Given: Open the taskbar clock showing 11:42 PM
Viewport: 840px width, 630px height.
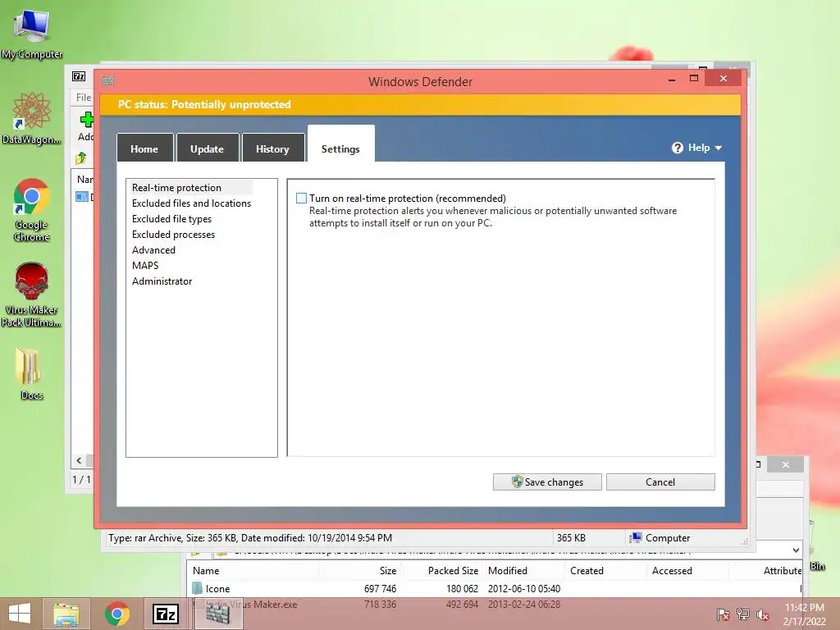Looking at the screenshot, I should pos(804,614).
